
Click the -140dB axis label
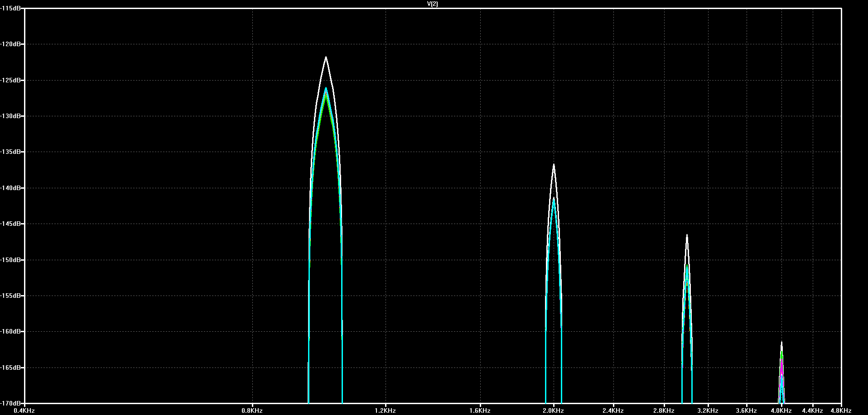[10, 188]
